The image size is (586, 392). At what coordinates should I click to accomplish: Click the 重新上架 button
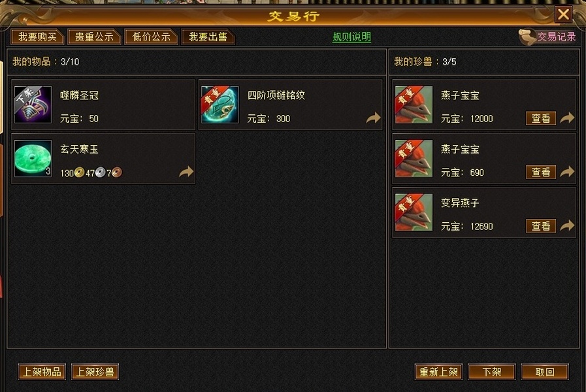pyautogui.click(x=438, y=372)
